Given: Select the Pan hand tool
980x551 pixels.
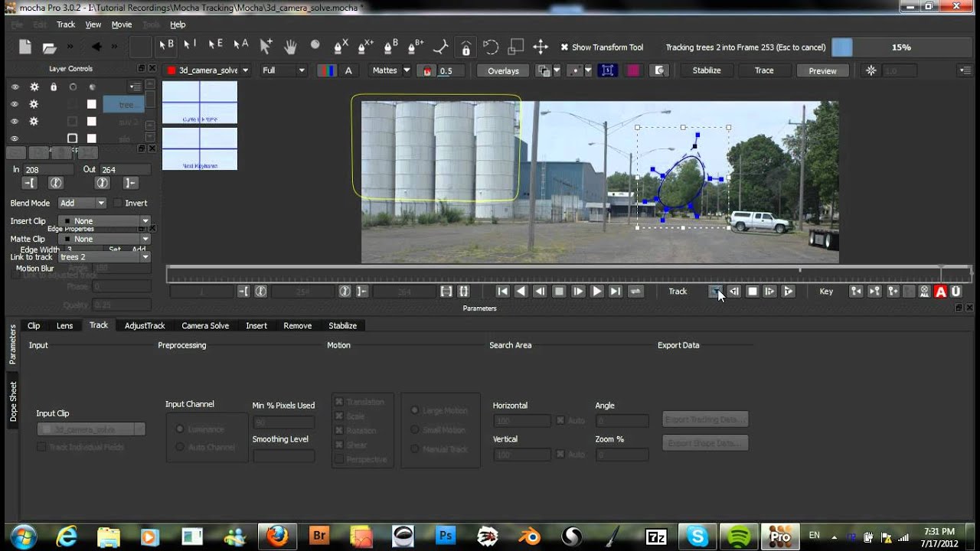Looking at the screenshot, I should click(x=290, y=47).
